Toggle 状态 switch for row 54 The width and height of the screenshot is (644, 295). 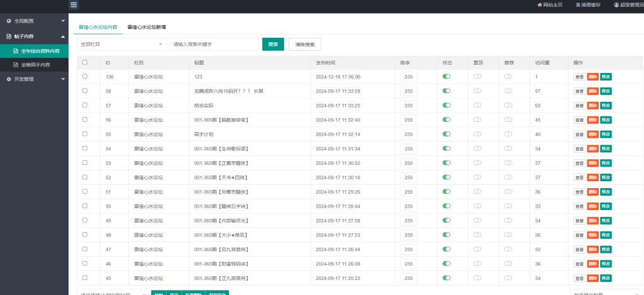coord(447,148)
